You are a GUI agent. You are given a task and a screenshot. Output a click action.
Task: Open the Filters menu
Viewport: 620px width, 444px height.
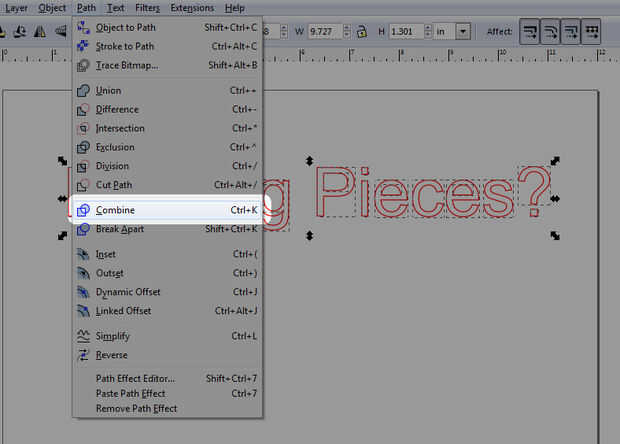pyautogui.click(x=147, y=8)
